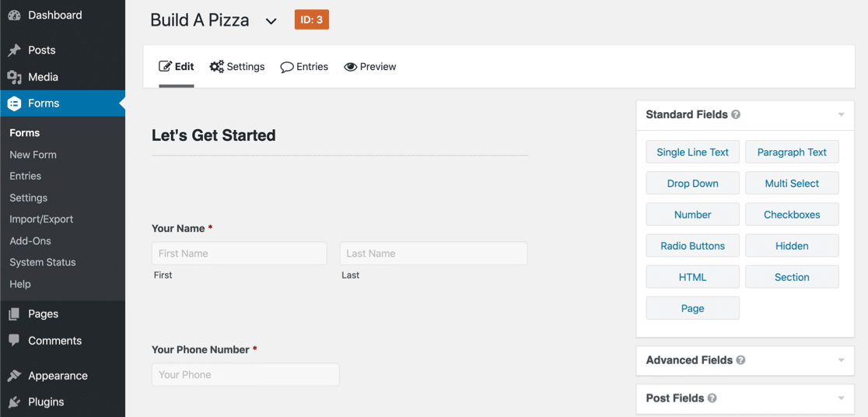Open New Form in the sidebar

(x=33, y=155)
